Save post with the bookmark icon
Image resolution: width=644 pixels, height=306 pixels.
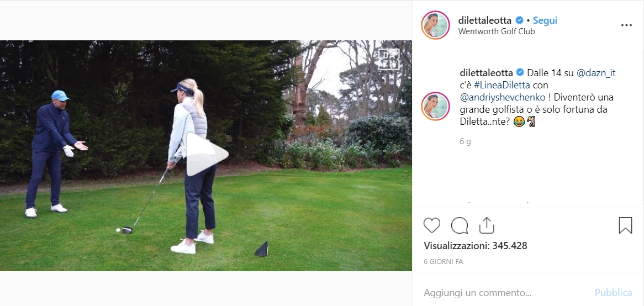pyautogui.click(x=625, y=225)
